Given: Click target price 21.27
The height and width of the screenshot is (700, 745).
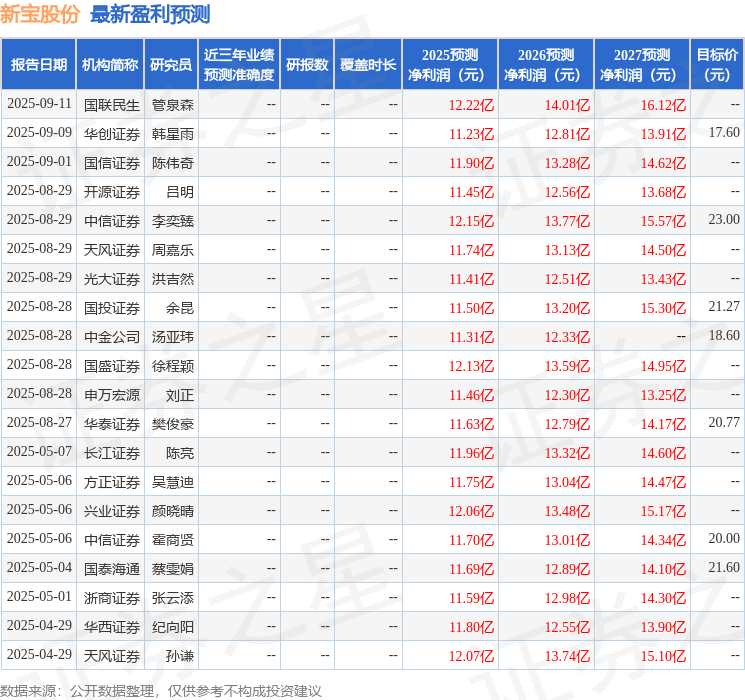Looking at the screenshot, I should (x=724, y=306).
